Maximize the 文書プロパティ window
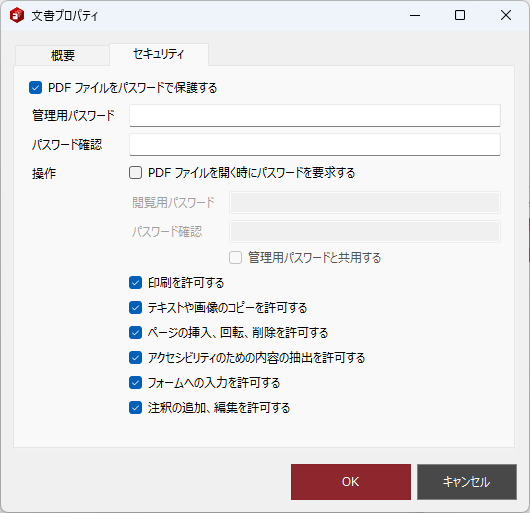Screen dimensions: 530x513 tap(460, 15)
